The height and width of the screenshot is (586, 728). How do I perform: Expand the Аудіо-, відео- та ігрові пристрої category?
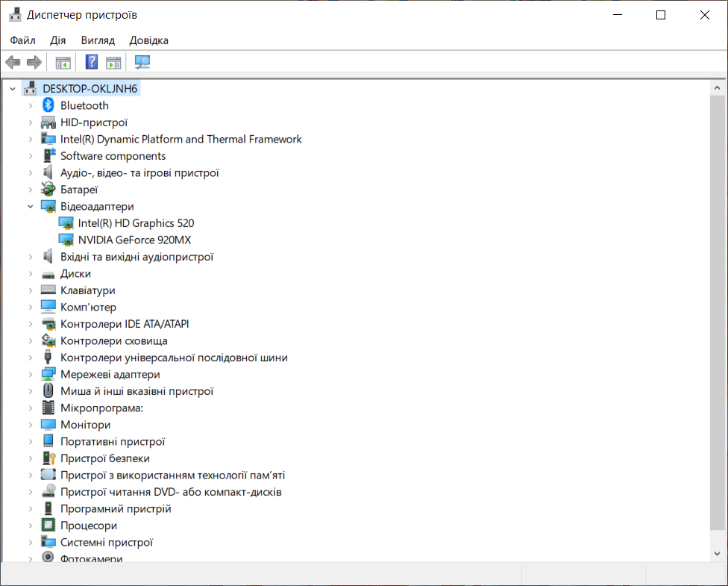(31, 173)
